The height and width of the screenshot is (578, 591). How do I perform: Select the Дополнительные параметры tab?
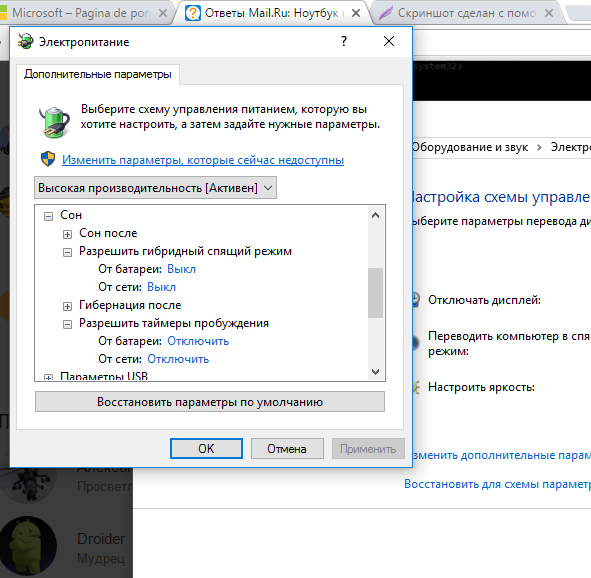point(98,74)
